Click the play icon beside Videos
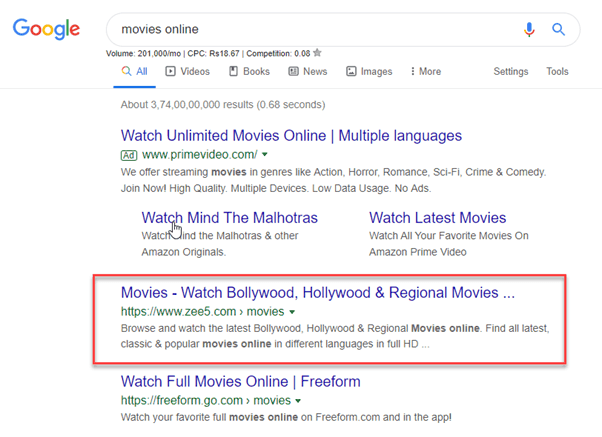The width and height of the screenshot is (602, 437). click(170, 71)
